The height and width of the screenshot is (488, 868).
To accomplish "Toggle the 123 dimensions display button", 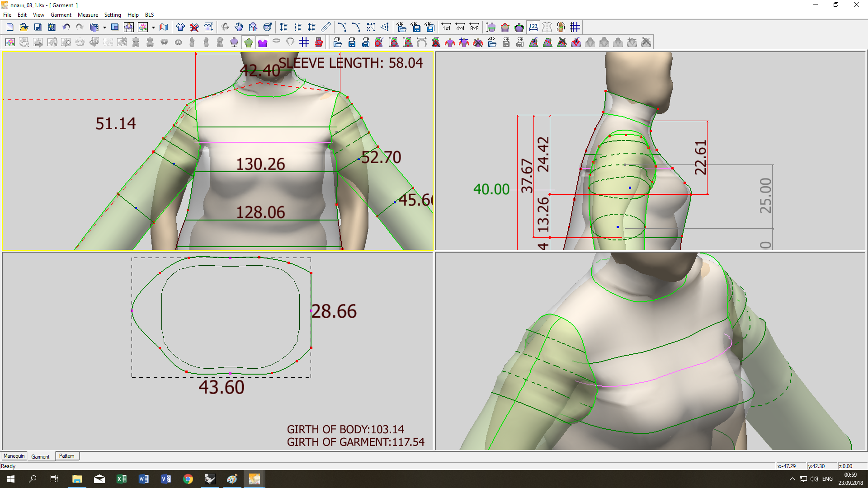I will 533,28.
